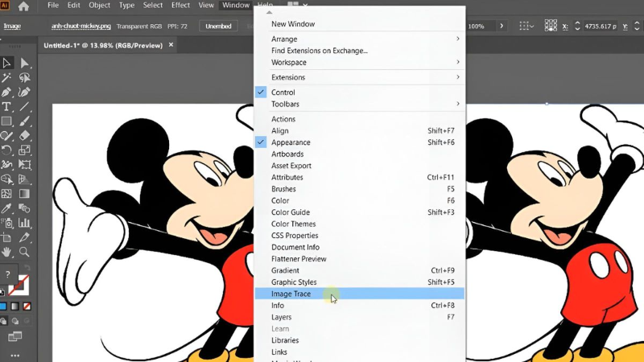Select the Eraser tool
644x362 pixels.
coord(24,135)
